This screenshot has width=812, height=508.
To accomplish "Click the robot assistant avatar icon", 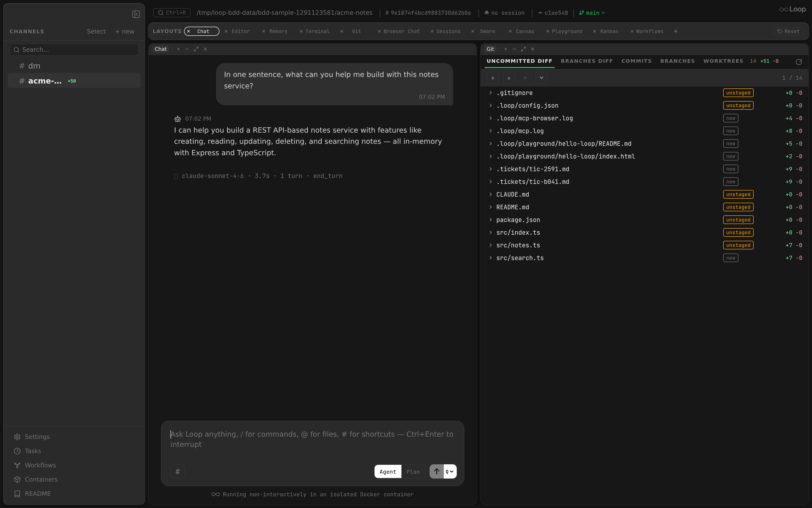I will click(x=178, y=119).
